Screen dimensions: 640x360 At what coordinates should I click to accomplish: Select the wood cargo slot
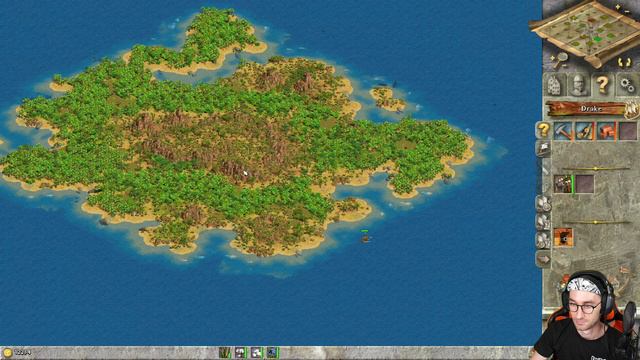coord(584,131)
